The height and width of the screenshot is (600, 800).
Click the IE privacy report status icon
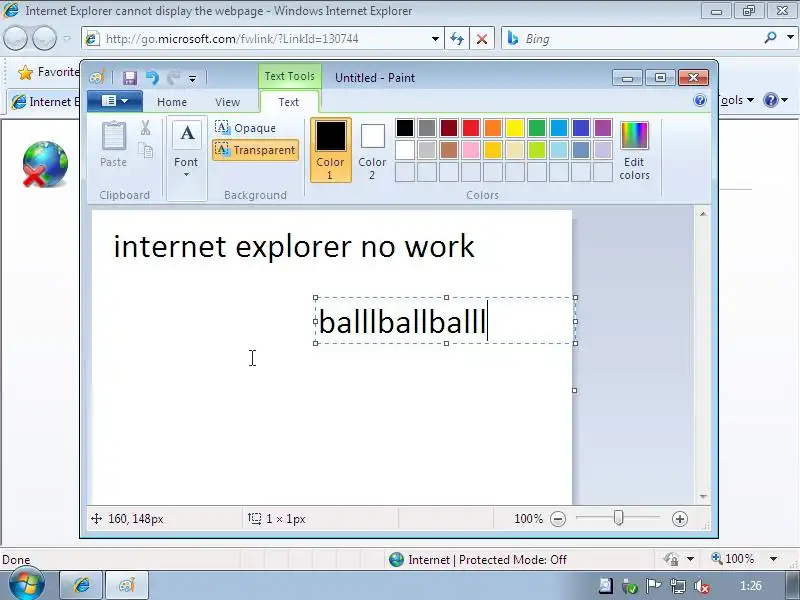[x=671, y=559]
